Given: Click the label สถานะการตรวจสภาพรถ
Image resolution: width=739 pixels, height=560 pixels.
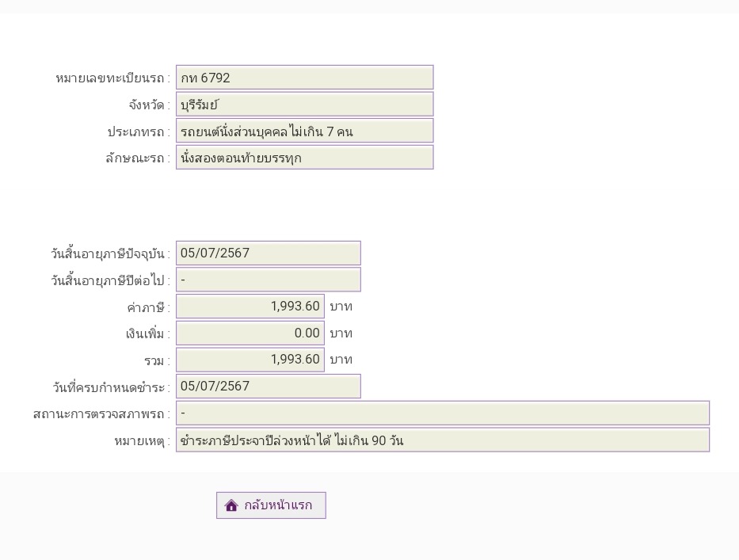Looking at the screenshot, I should pyautogui.click(x=101, y=414).
